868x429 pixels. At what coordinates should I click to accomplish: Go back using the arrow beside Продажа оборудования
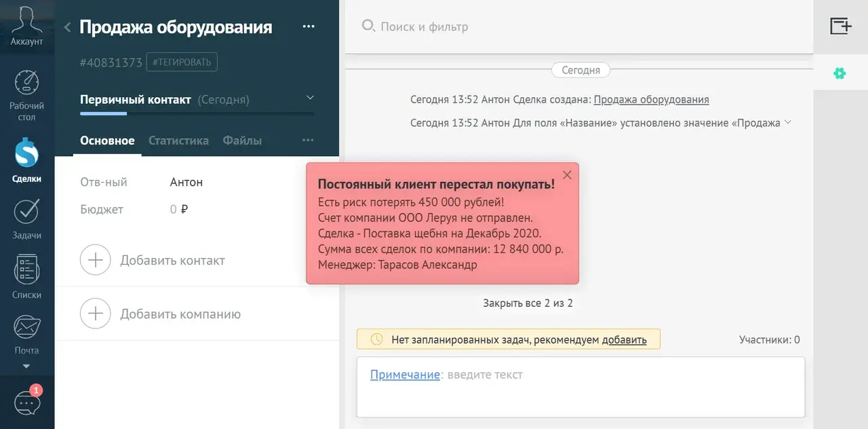(67, 27)
